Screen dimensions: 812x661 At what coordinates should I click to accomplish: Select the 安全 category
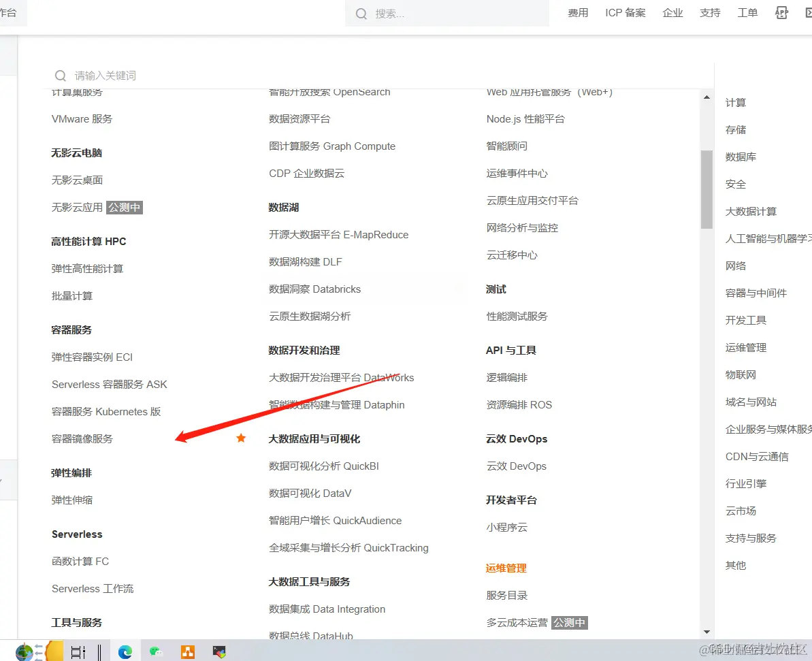[x=736, y=184]
